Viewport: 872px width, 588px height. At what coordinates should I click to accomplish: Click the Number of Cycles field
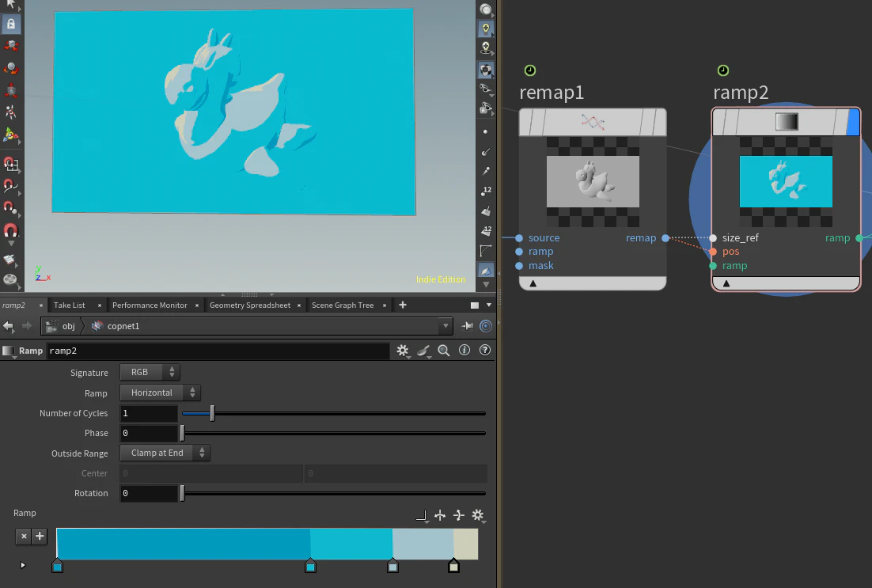149,413
